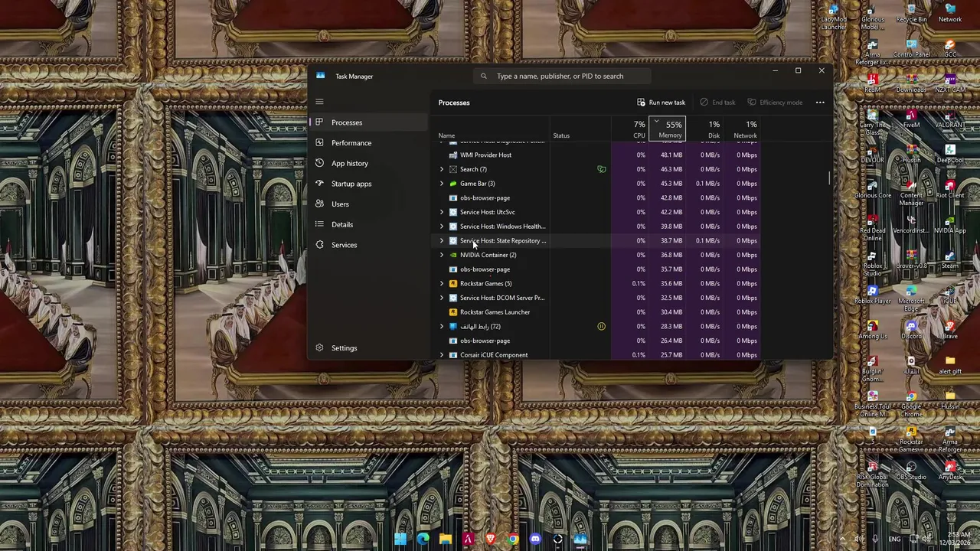Open the NVIDIA App desktop shortcut
980x551 pixels.
click(x=950, y=225)
